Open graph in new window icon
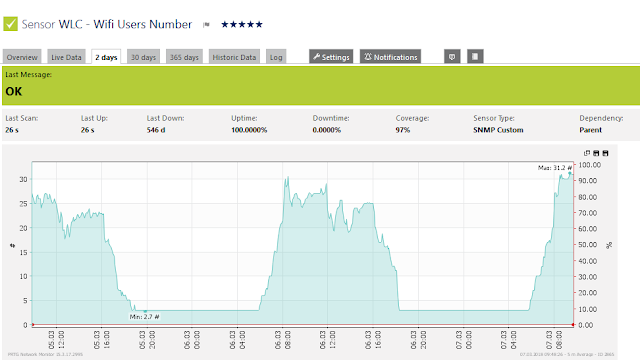Screen dimensions: 640x360 tap(587, 153)
